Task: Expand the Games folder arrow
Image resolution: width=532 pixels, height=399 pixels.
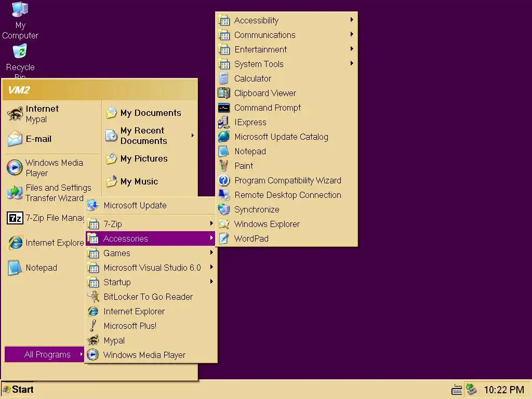Action: [x=211, y=252]
